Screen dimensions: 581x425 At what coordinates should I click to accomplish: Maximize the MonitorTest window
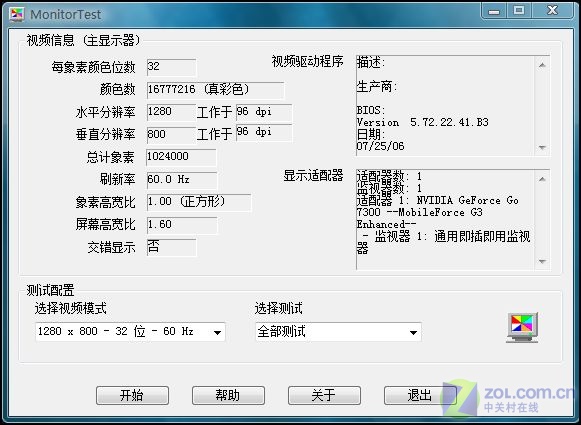[x=519, y=11]
